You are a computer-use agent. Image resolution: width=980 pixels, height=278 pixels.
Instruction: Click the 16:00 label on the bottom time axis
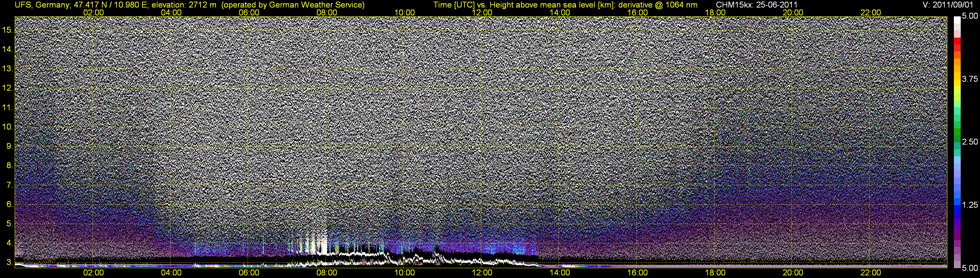click(638, 273)
